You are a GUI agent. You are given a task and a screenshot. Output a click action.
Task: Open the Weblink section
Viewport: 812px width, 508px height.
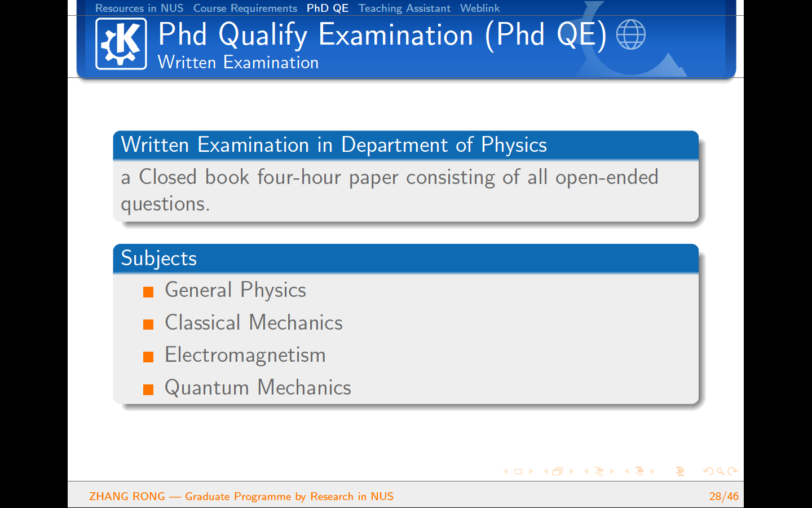tap(480, 8)
